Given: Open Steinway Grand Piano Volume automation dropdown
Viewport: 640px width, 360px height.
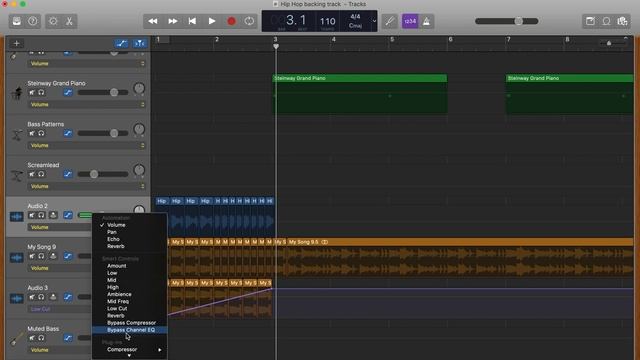Looking at the screenshot, I should (87, 104).
